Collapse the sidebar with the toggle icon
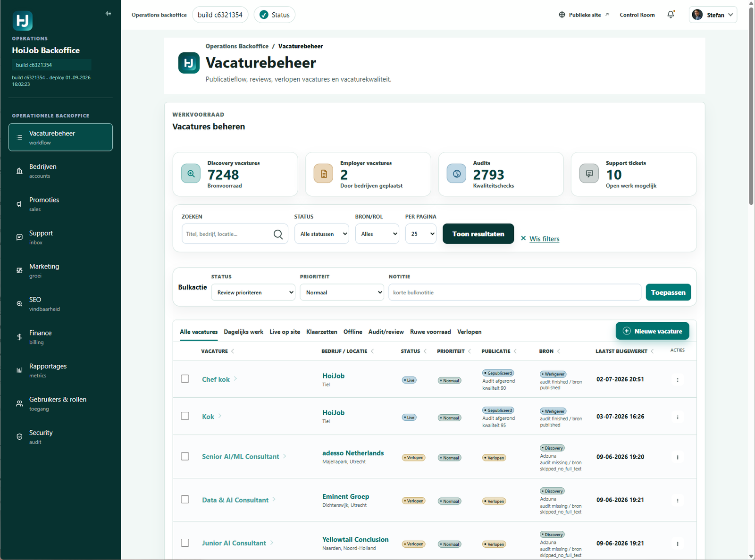The image size is (755, 560). [109, 14]
